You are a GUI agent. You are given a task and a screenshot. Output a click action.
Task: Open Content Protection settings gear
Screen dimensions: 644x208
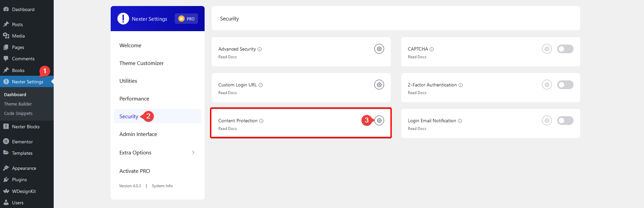[379, 121]
